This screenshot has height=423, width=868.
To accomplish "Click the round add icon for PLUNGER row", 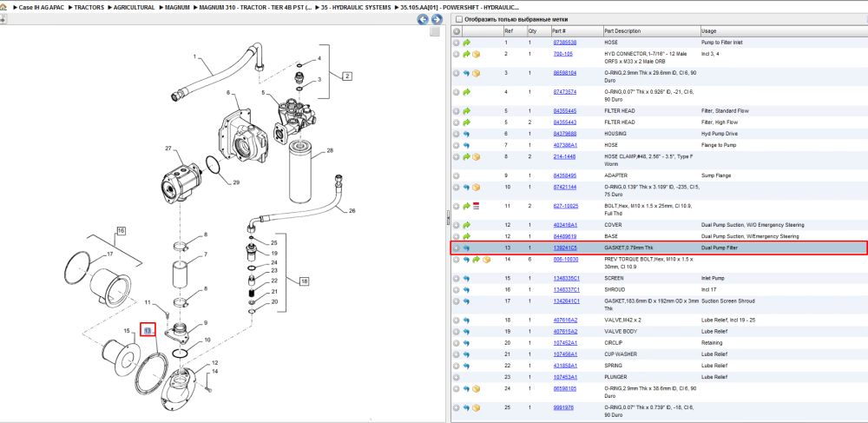I will (457, 377).
